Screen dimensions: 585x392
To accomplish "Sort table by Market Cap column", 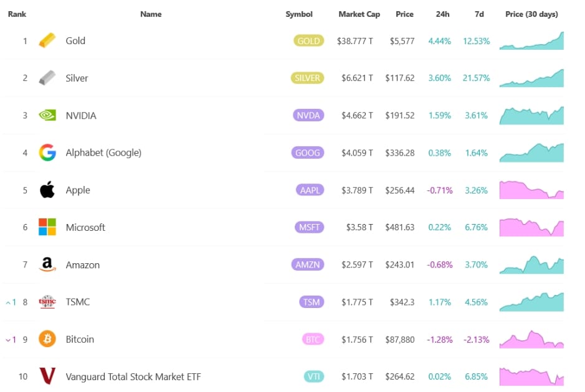I will (359, 14).
